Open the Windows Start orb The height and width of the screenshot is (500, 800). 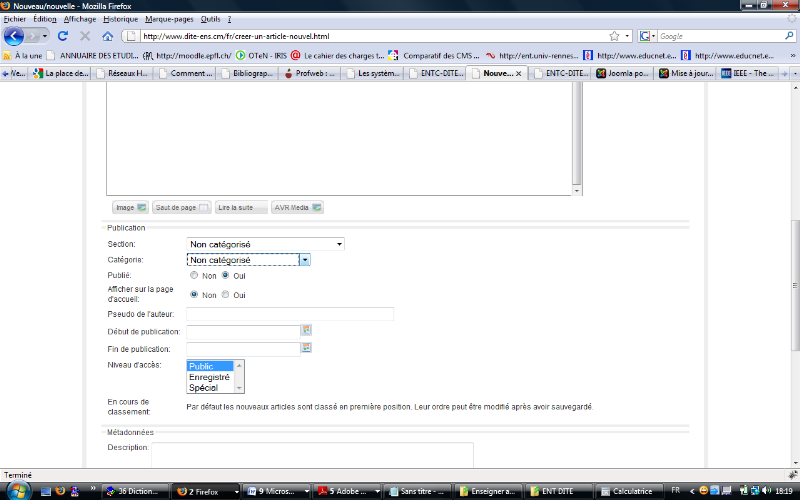(x=18, y=491)
